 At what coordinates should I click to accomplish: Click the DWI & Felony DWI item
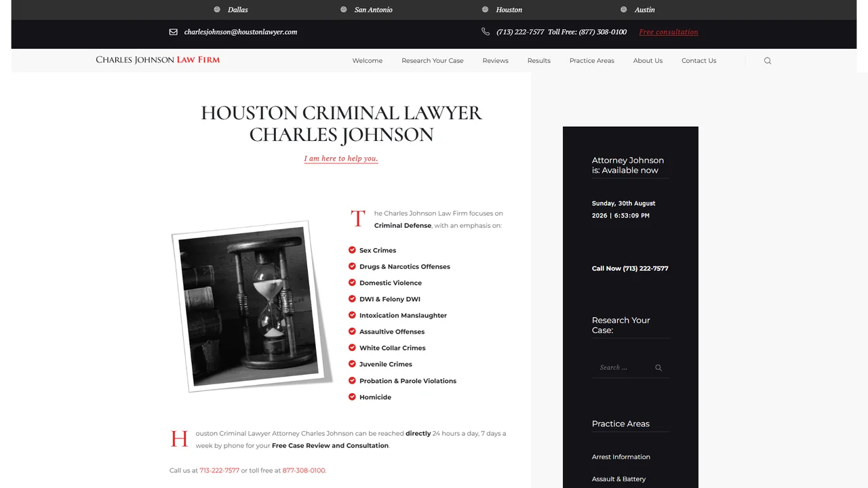click(390, 299)
